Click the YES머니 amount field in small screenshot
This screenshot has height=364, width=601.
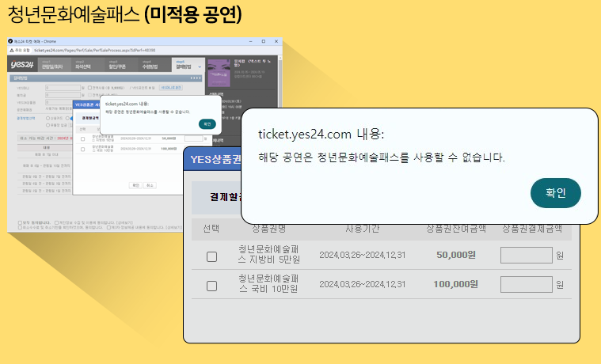pos(63,88)
